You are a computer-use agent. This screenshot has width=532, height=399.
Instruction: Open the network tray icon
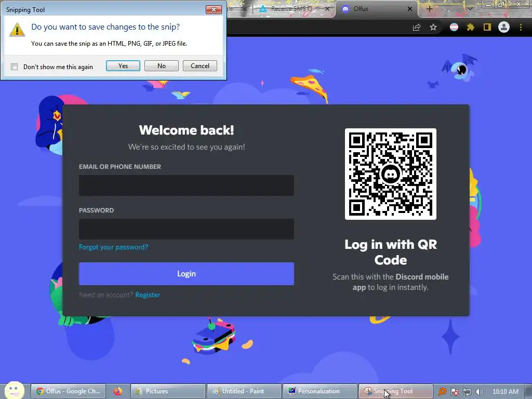coord(467,392)
